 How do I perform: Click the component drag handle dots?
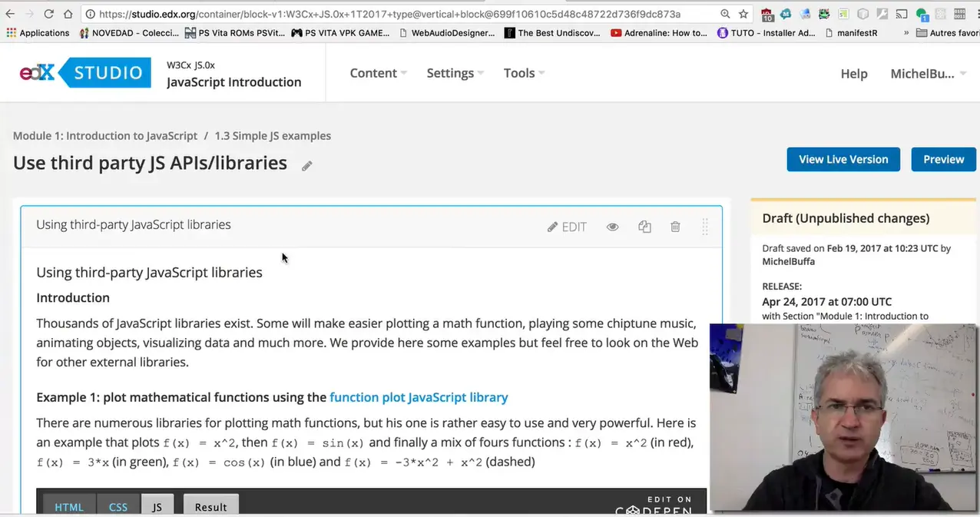click(x=705, y=227)
